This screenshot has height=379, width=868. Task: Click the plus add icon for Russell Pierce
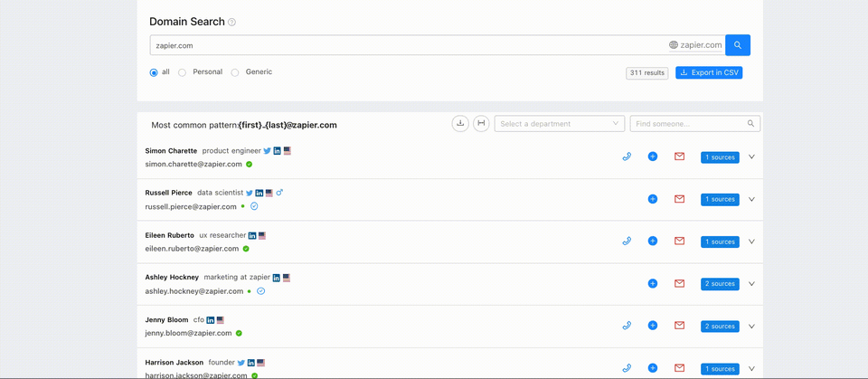click(x=653, y=199)
